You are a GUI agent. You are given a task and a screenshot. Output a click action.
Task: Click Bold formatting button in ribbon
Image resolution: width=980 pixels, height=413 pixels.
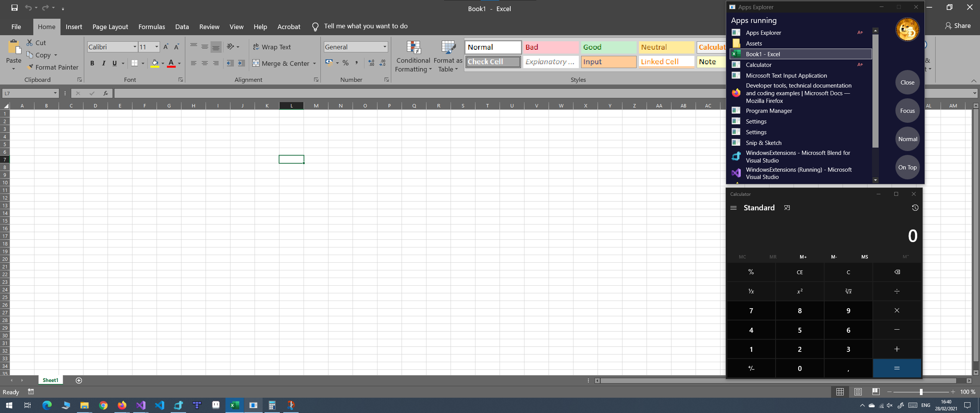[x=92, y=62]
